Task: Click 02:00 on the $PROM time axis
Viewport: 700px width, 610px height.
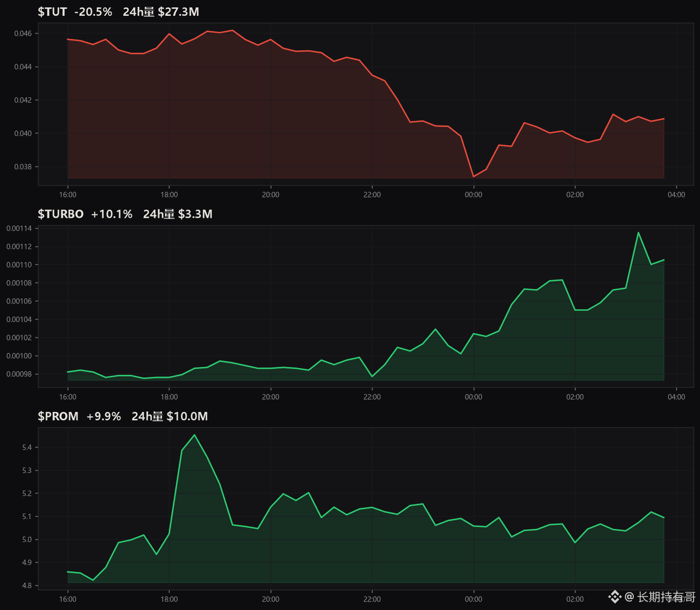Action: pyautogui.click(x=575, y=599)
